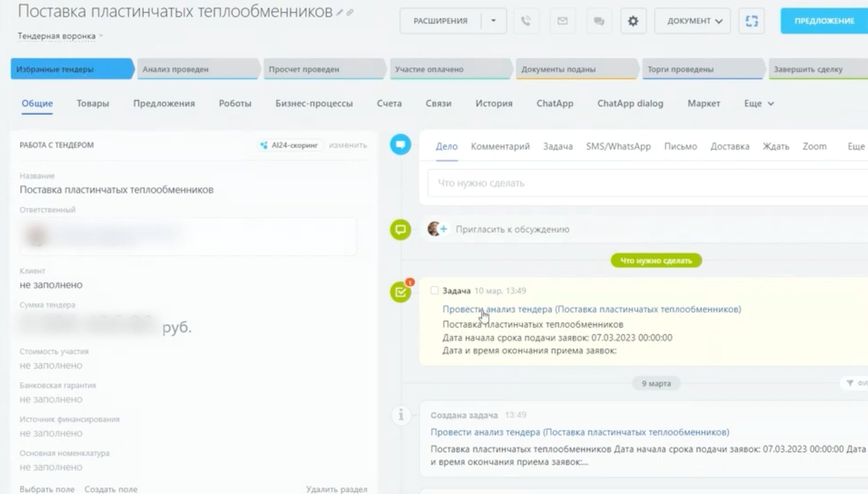Switch to the Общие tab

[38, 104]
